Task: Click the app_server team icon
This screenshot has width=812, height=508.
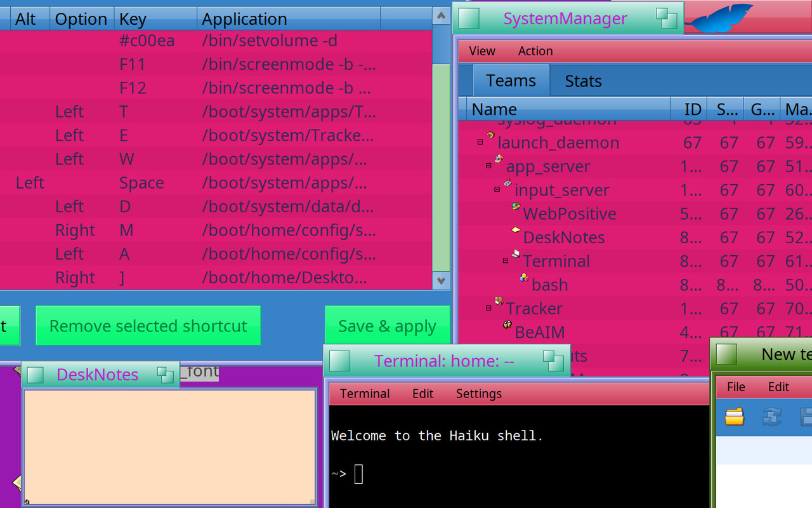Action: [499, 159]
